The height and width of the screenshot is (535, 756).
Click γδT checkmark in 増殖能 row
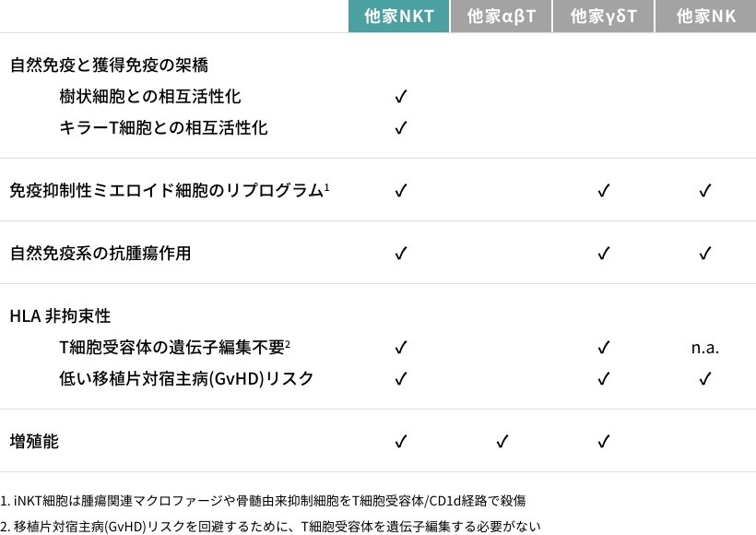[604, 442]
